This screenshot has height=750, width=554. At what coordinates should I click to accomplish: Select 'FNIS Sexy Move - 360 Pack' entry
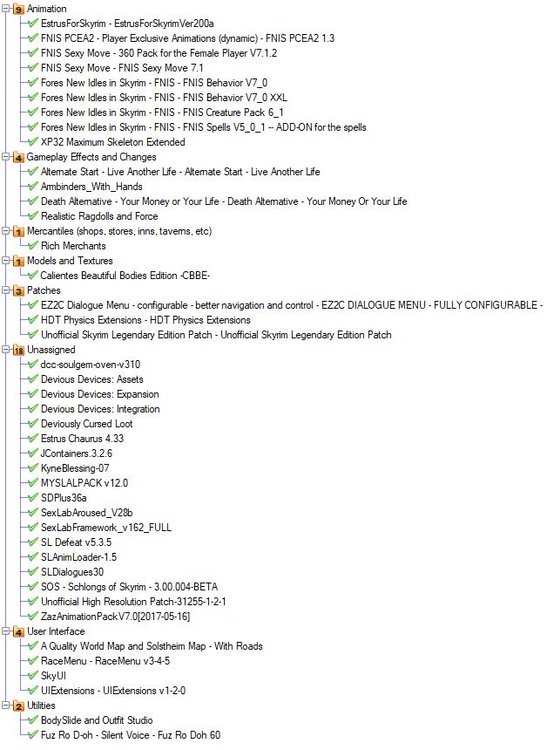coord(159,53)
